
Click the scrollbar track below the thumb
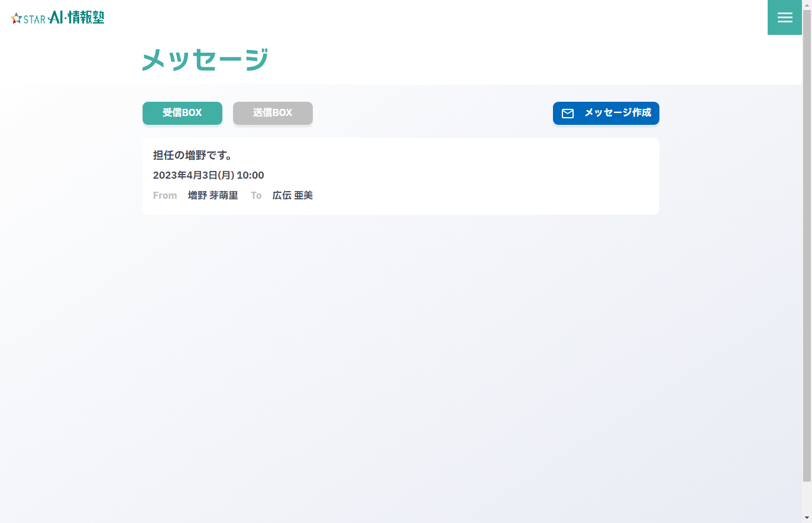click(807, 497)
